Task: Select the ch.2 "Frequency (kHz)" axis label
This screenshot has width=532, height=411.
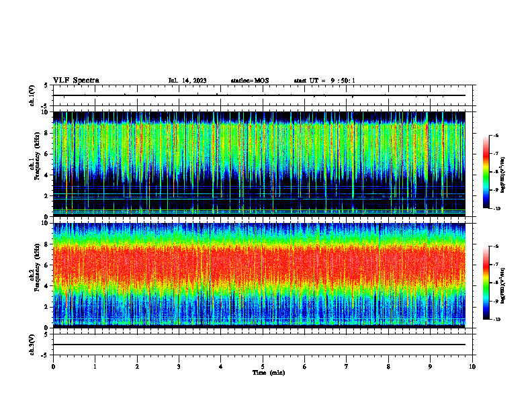Action: tap(37, 267)
